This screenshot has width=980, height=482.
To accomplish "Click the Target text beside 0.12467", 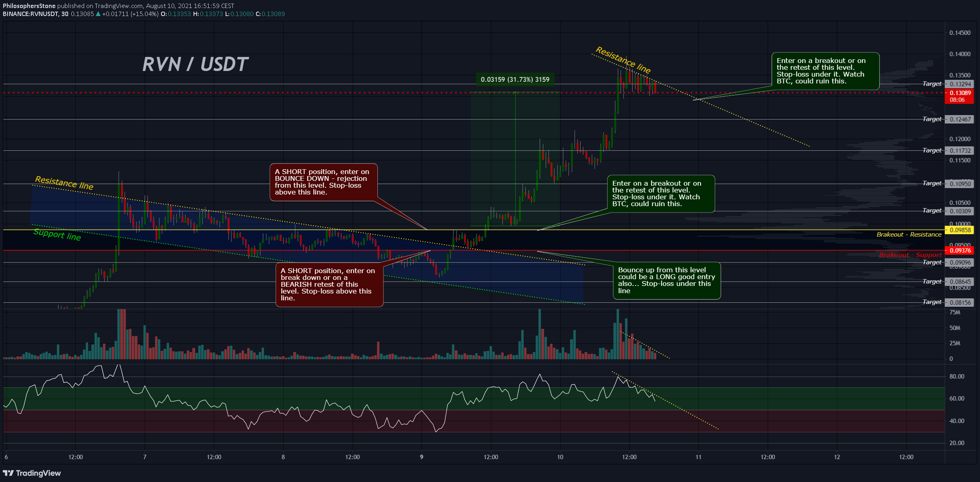I will point(932,119).
